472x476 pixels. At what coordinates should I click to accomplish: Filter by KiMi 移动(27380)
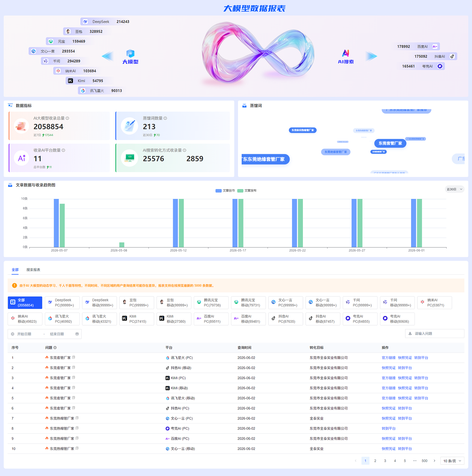(174, 319)
